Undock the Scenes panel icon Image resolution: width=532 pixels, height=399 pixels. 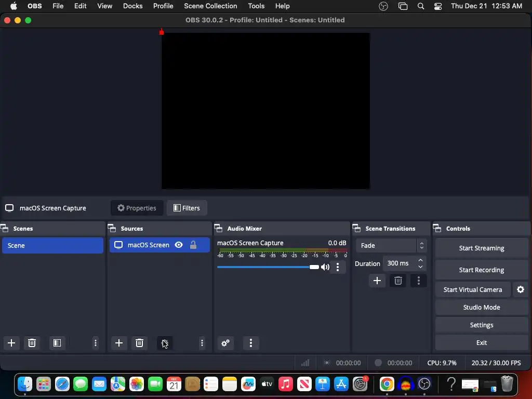pyautogui.click(x=5, y=229)
